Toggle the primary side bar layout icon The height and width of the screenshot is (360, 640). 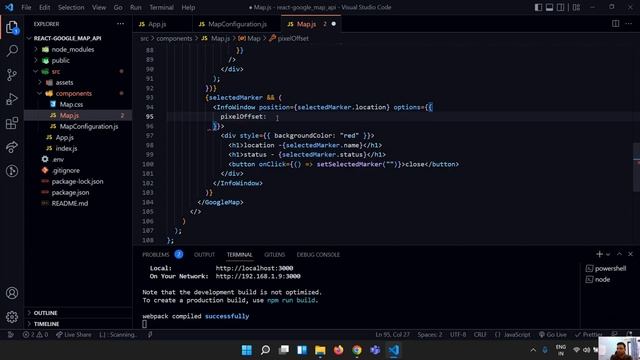click(538, 7)
